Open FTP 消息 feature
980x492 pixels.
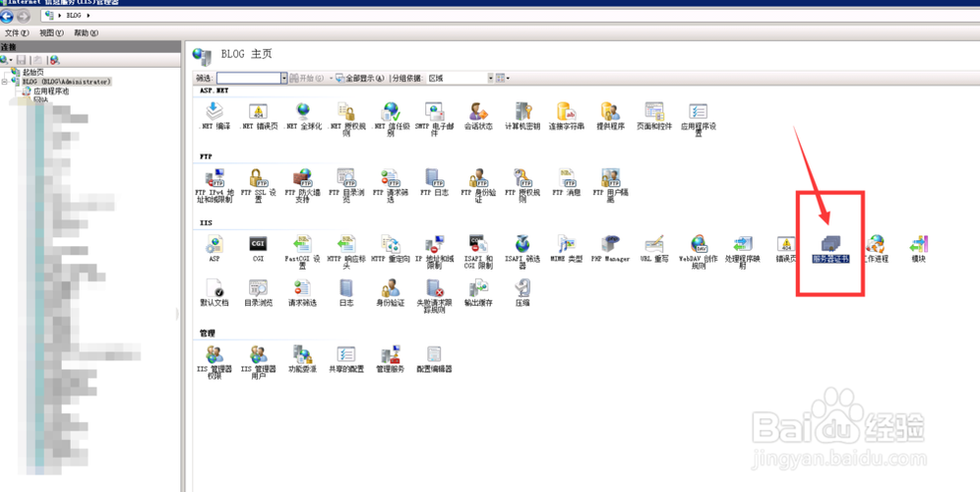click(x=567, y=183)
